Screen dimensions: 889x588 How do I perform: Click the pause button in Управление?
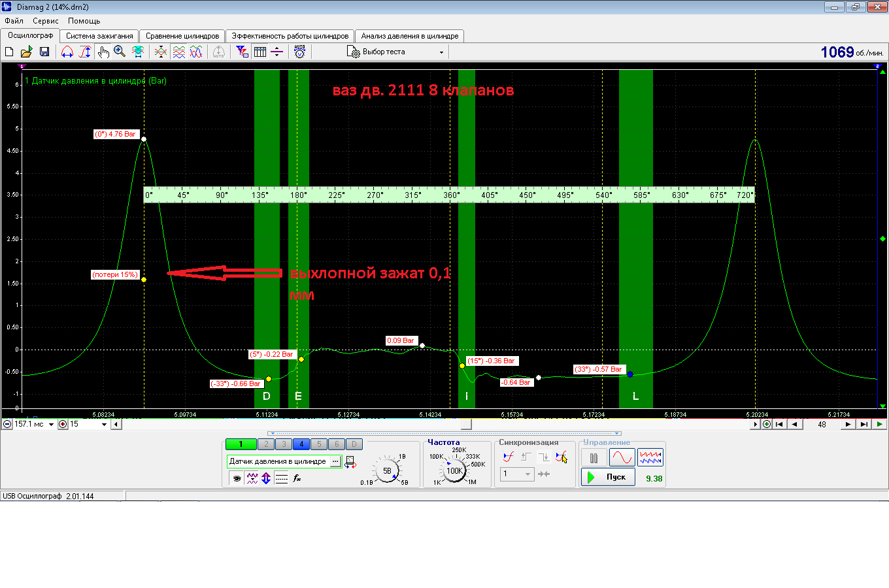(x=594, y=458)
